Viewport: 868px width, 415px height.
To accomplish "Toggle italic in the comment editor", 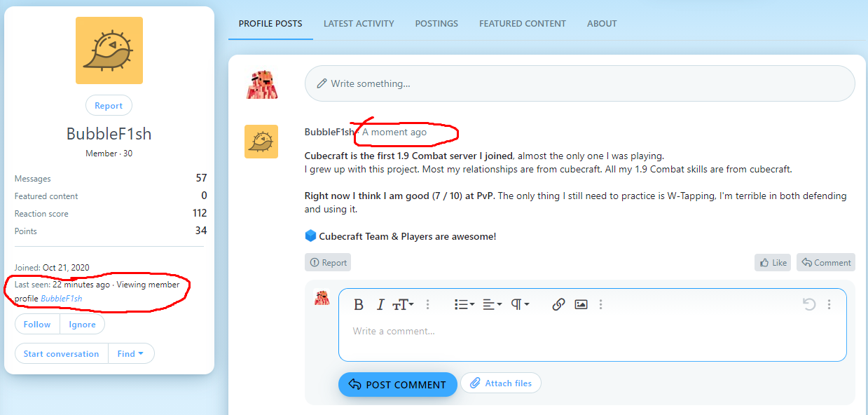I will 380,304.
